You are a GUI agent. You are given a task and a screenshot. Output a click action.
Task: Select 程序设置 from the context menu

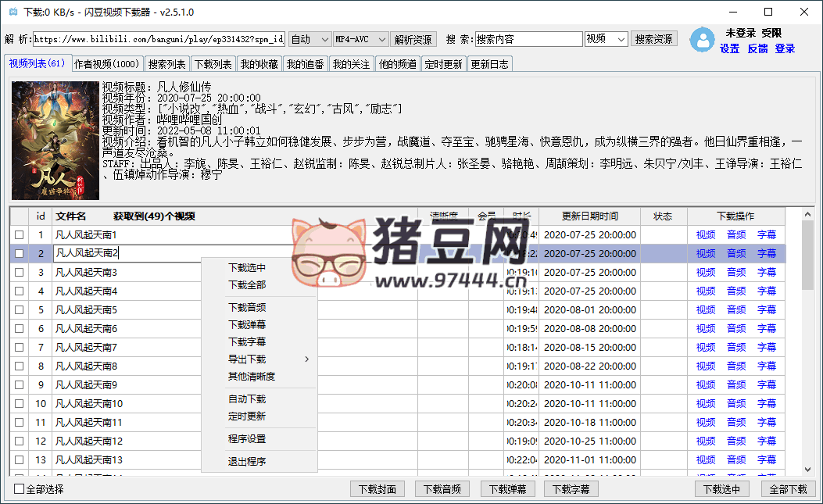pos(247,439)
